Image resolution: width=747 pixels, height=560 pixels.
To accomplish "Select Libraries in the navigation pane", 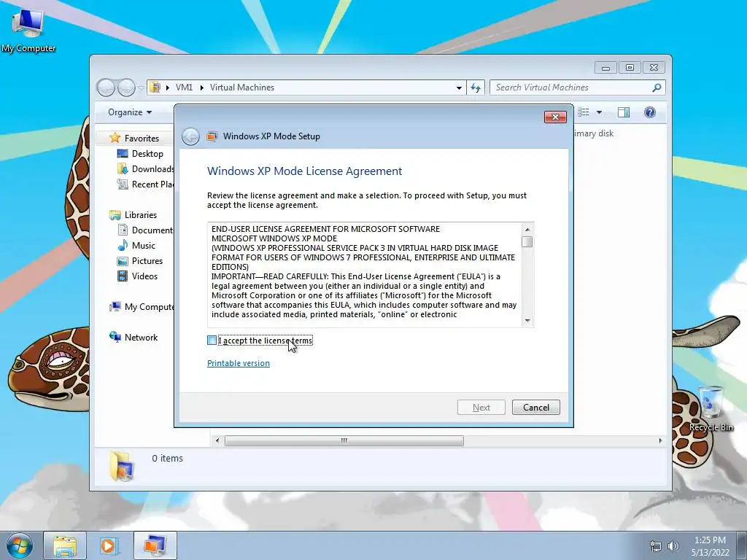I will [141, 215].
